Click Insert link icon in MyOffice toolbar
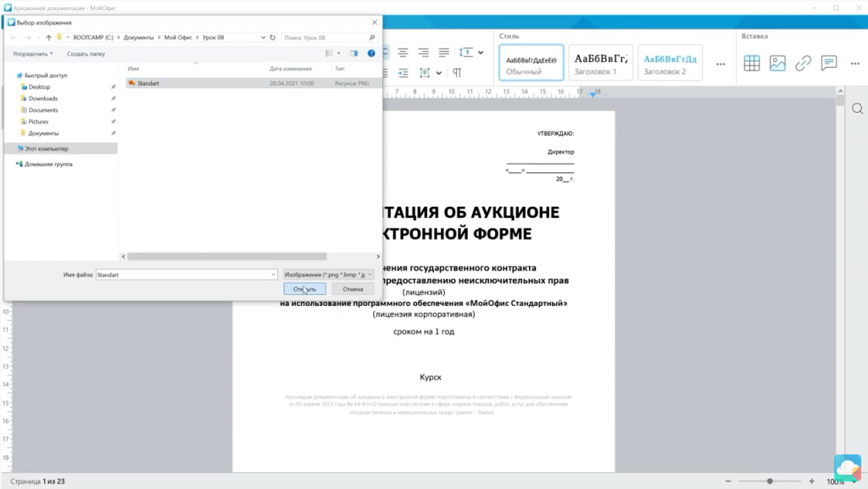Image resolution: width=868 pixels, height=489 pixels. tap(803, 63)
